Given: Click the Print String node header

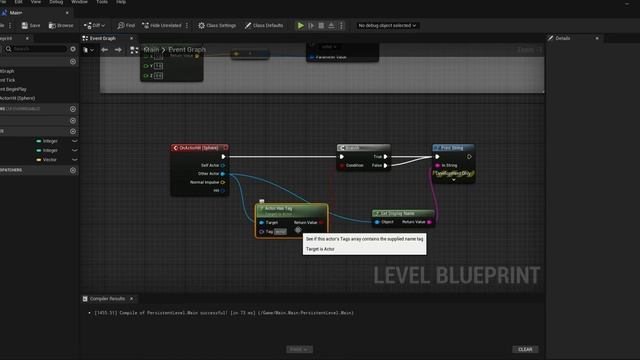Looking at the screenshot, I should pos(453,148).
